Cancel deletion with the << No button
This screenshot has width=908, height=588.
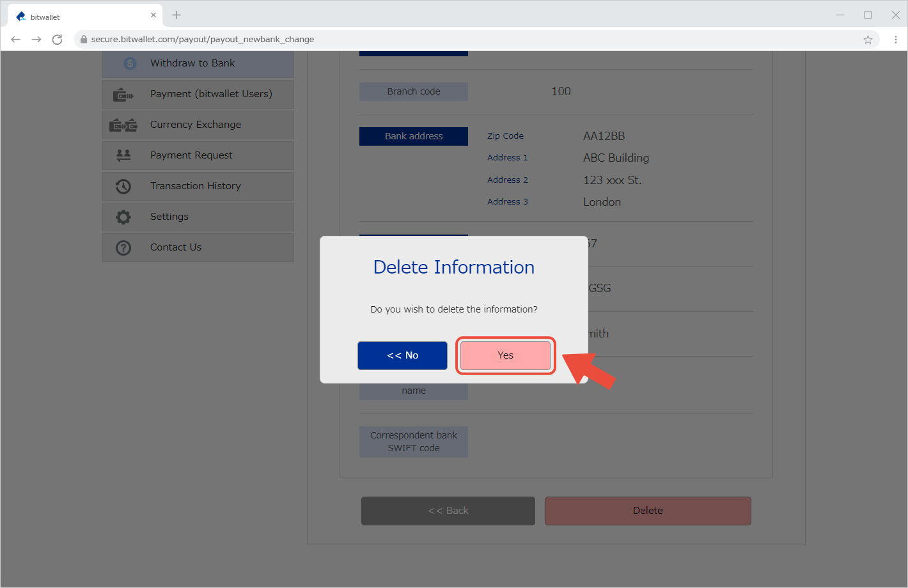tap(402, 355)
